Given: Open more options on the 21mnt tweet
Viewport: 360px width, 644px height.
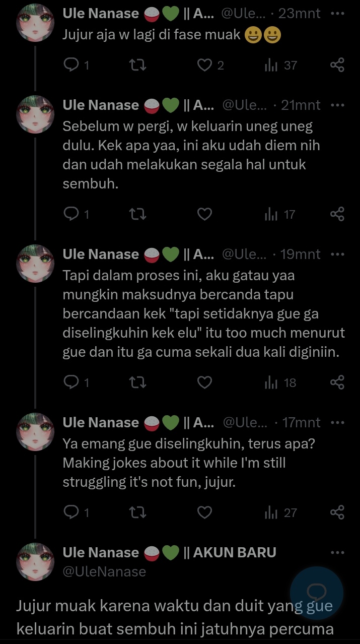Looking at the screenshot, I should [x=337, y=105].
